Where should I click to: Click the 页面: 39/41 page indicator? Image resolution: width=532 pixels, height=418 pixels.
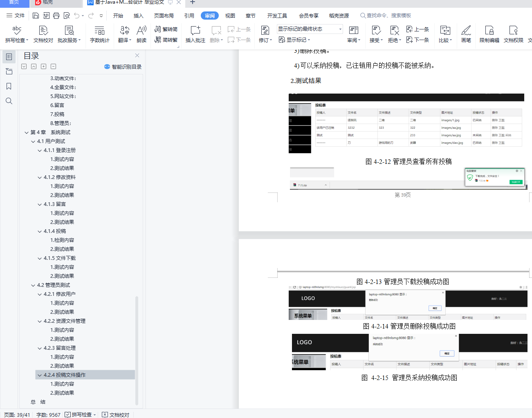point(17,415)
